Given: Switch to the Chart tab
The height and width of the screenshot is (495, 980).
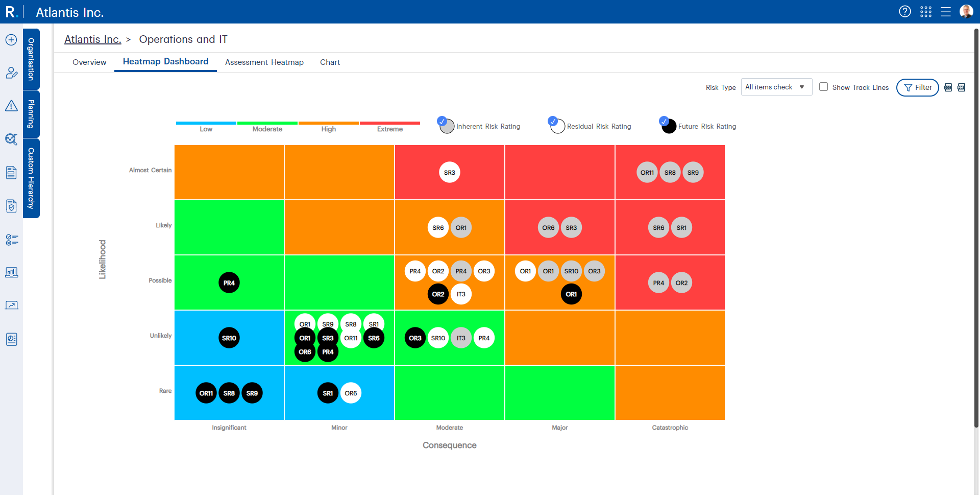Looking at the screenshot, I should (x=330, y=62).
